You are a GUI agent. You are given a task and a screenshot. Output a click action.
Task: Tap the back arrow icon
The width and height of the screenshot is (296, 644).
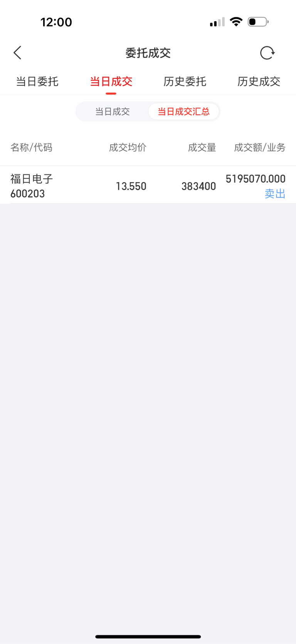17,53
